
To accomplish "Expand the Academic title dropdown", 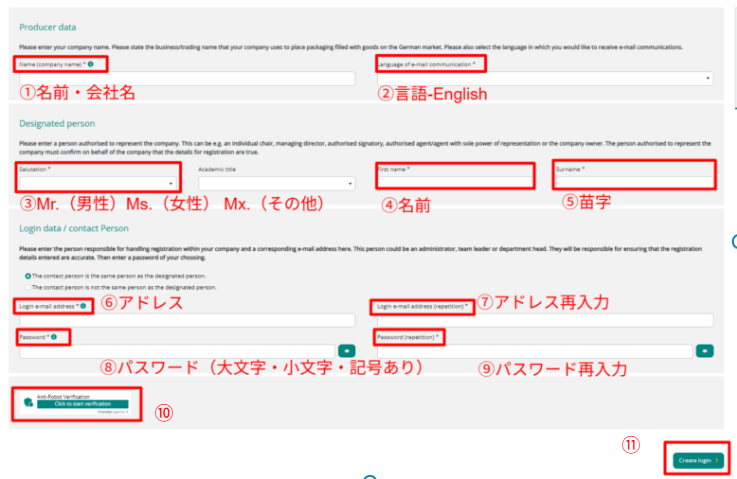I will pyautogui.click(x=277, y=184).
